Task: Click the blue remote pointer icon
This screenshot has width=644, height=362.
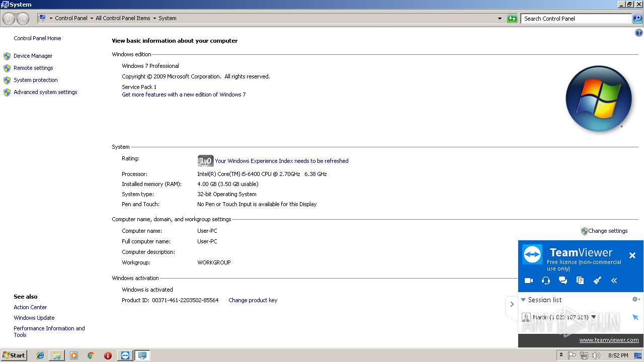Action: [x=635, y=317]
